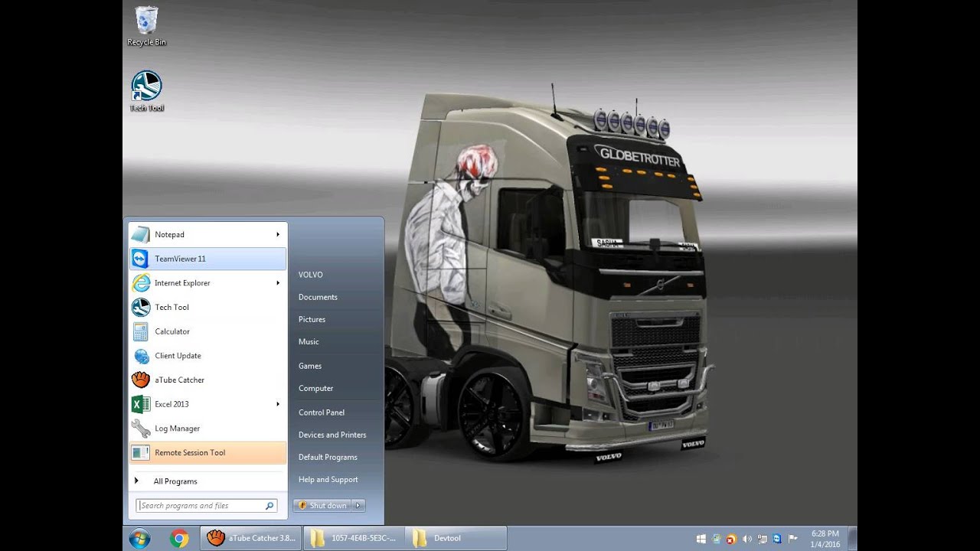Launch TeamViewer 11 from the Start menu
The image size is (980, 551).
[x=207, y=259]
